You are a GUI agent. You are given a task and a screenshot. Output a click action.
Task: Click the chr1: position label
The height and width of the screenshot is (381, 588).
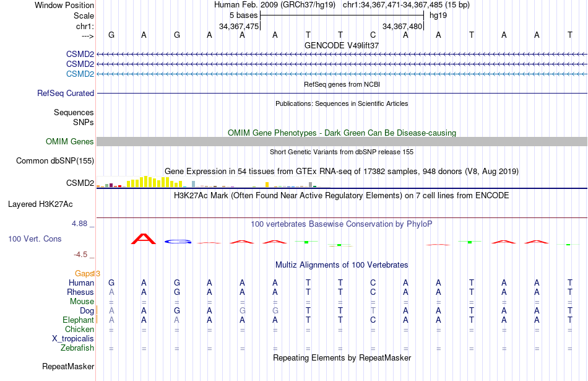pyautogui.click(x=85, y=26)
